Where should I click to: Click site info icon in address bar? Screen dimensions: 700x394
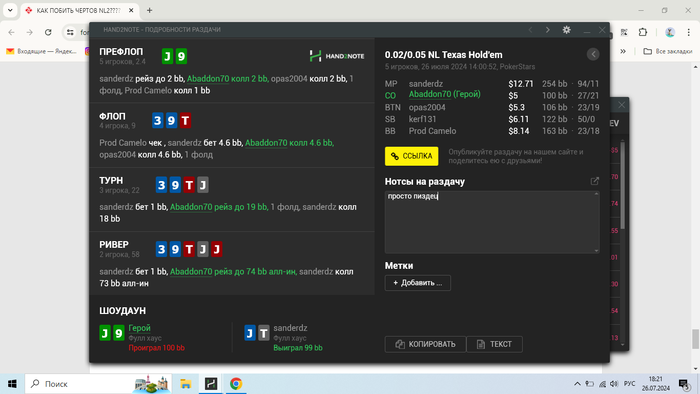point(71,32)
